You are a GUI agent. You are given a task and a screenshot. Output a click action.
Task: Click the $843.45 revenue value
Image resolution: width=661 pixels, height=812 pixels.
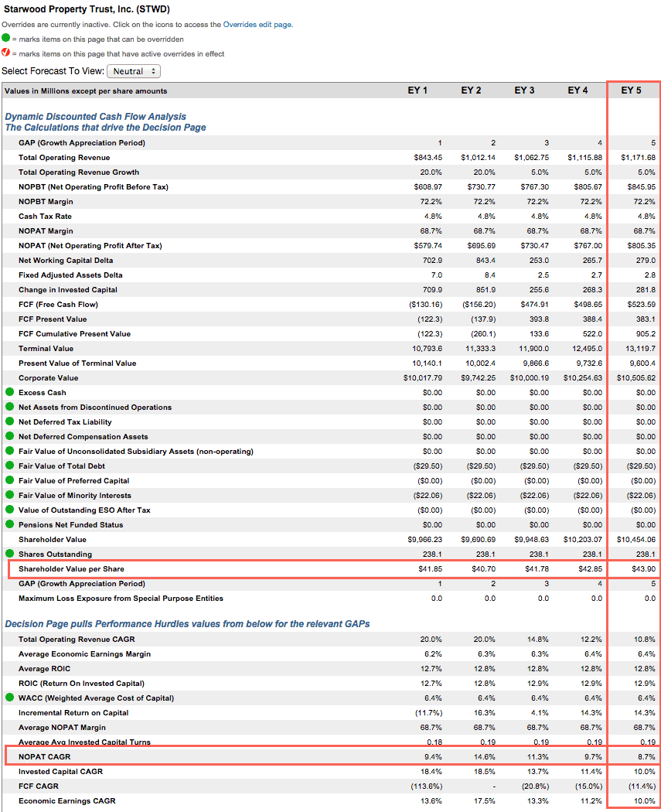[x=428, y=158]
